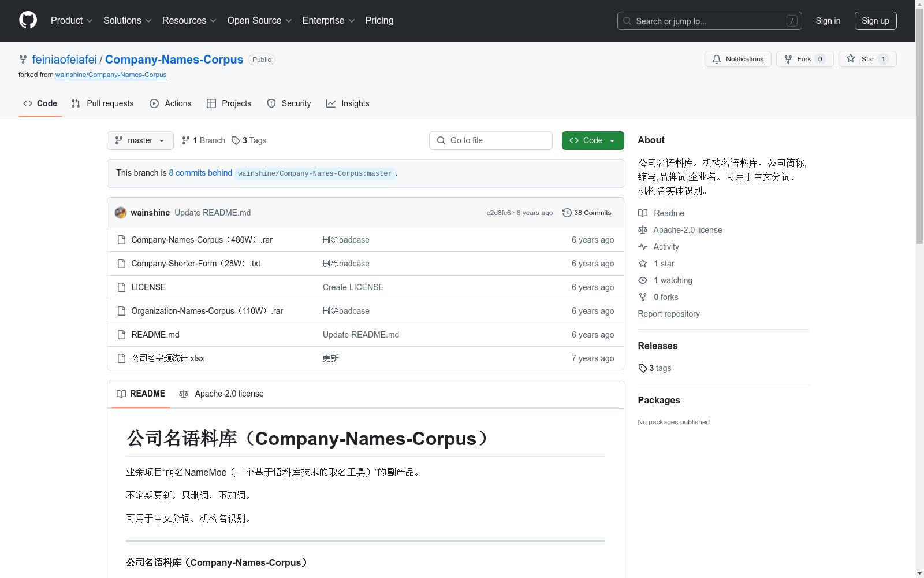Open the Security tab

[x=289, y=103]
